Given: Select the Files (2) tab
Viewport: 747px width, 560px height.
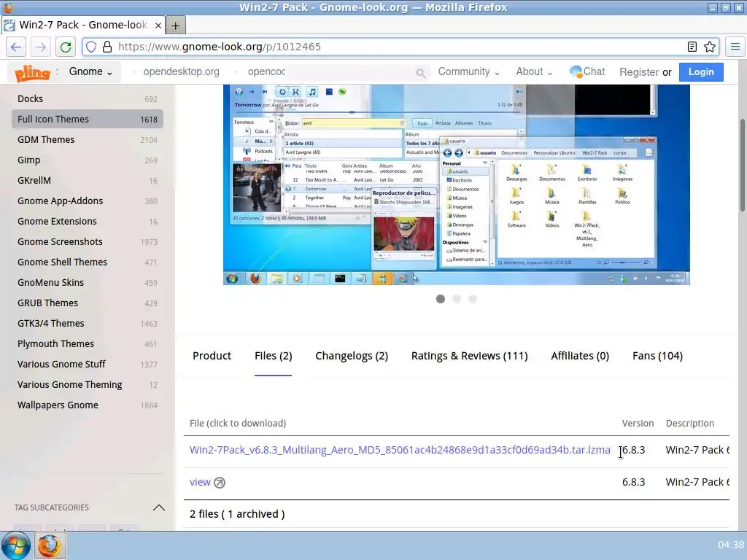Looking at the screenshot, I should pos(273,356).
